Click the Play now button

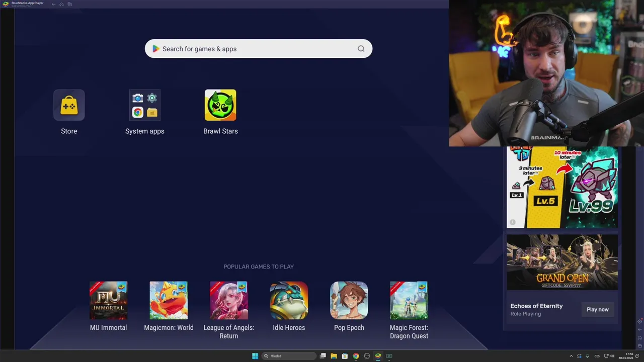coord(598,310)
